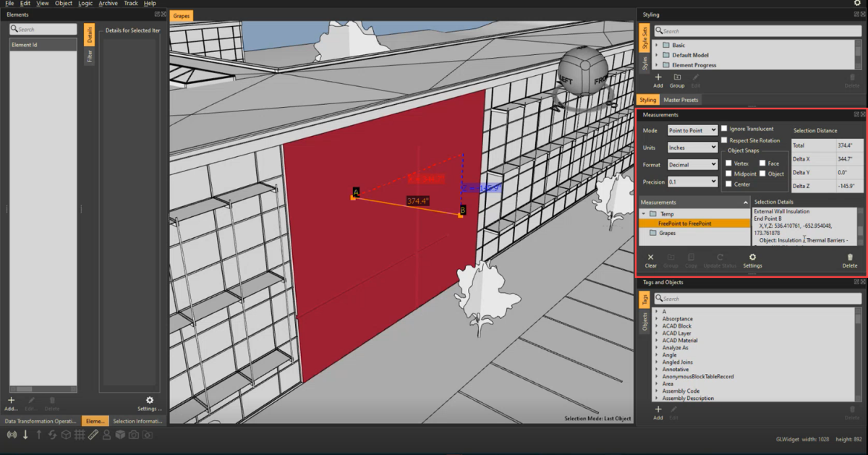
Task: Switch to the Master Presets tab
Action: [x=681, y=100]
